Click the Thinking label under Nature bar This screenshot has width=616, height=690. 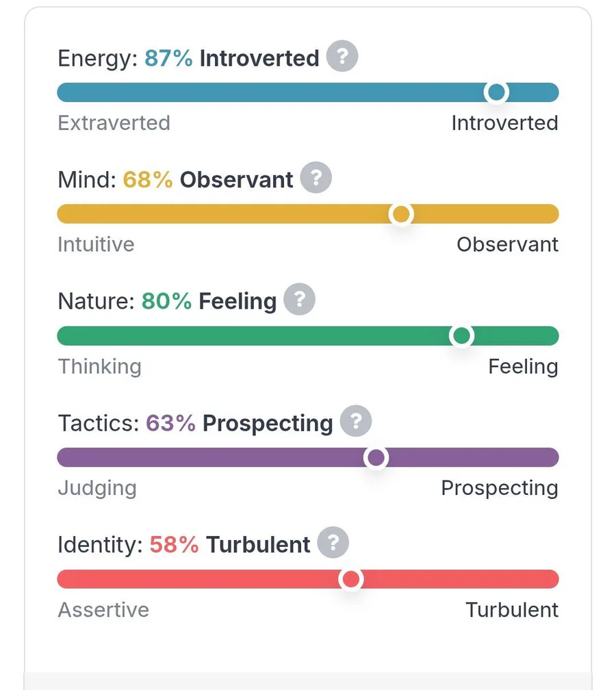coord(99,366)
